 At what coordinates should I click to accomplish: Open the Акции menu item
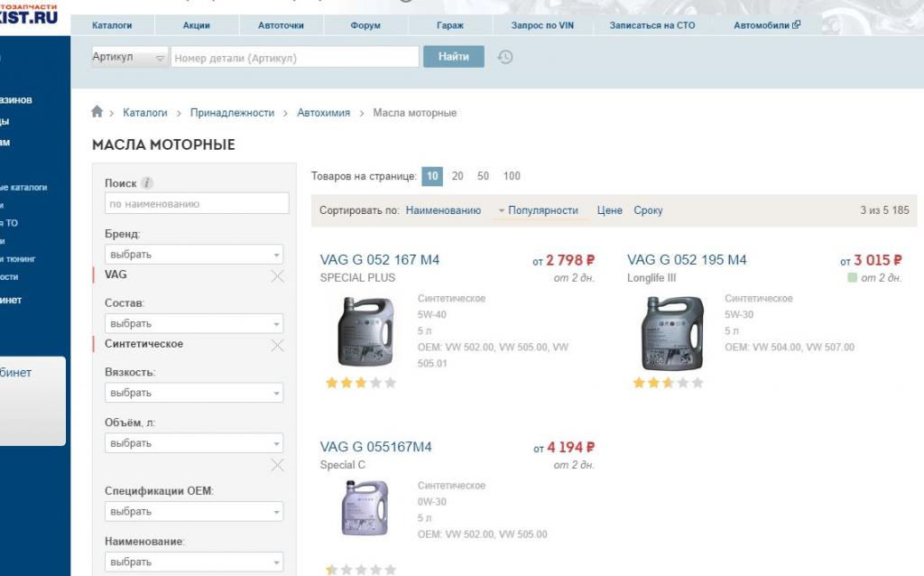pyautogui.click(x=196, y=25)
